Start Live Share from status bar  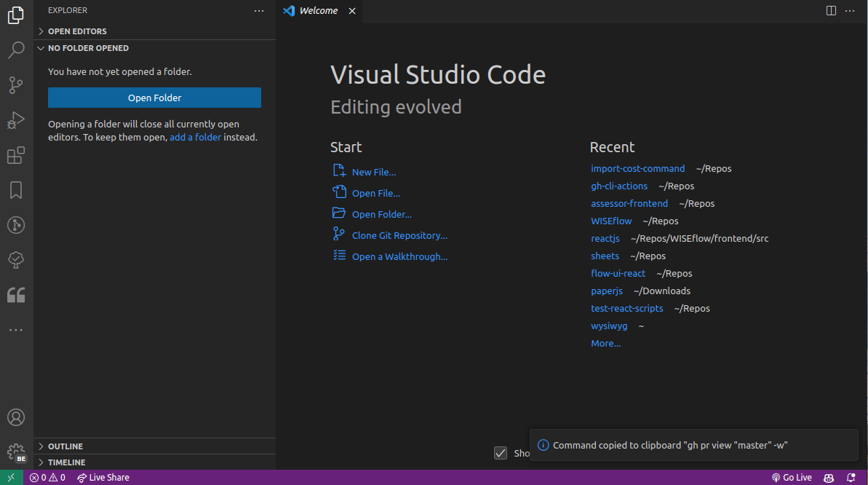point(103,477)
